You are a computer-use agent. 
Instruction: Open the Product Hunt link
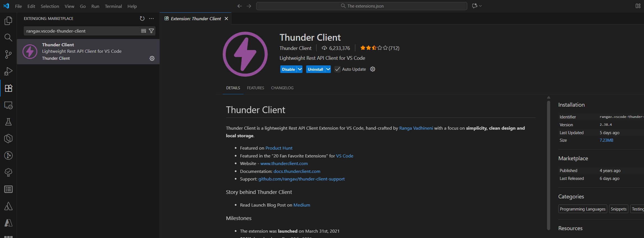[279, 148]
